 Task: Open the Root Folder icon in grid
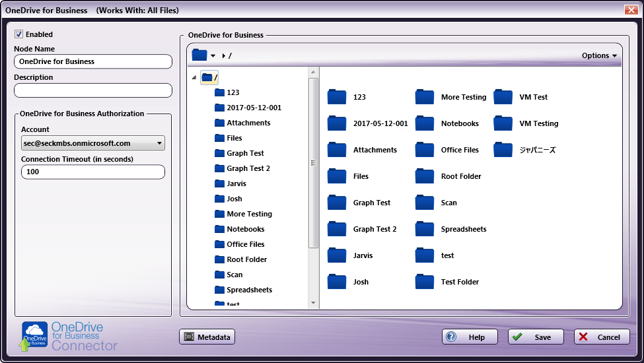tap(425, 176)
